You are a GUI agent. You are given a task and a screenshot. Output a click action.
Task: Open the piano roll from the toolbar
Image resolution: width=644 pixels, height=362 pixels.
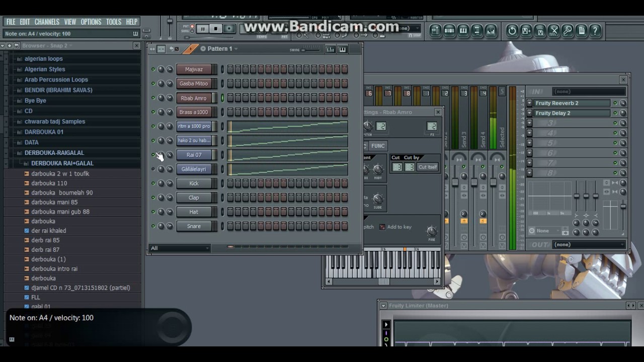463,31
